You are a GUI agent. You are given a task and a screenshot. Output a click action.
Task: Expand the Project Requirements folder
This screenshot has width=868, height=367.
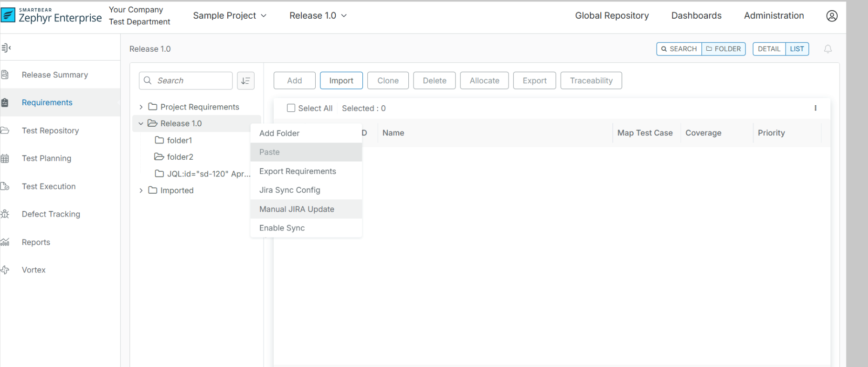141,107
